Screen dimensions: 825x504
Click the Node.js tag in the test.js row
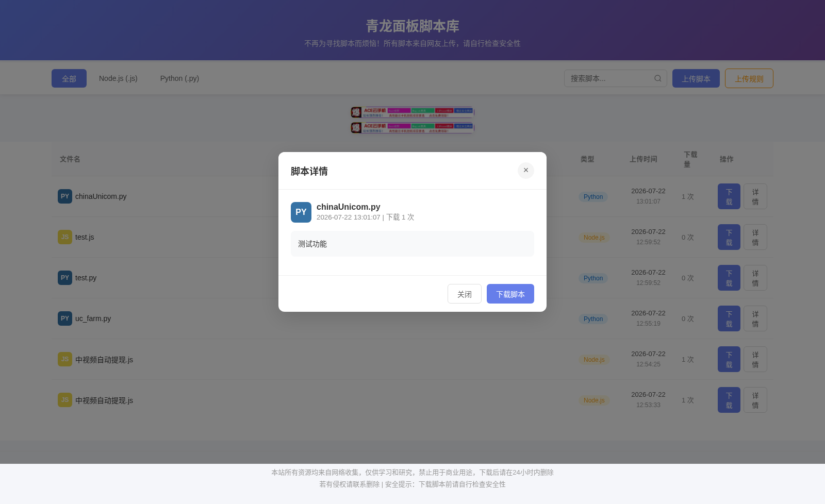[x=594, y=238]
